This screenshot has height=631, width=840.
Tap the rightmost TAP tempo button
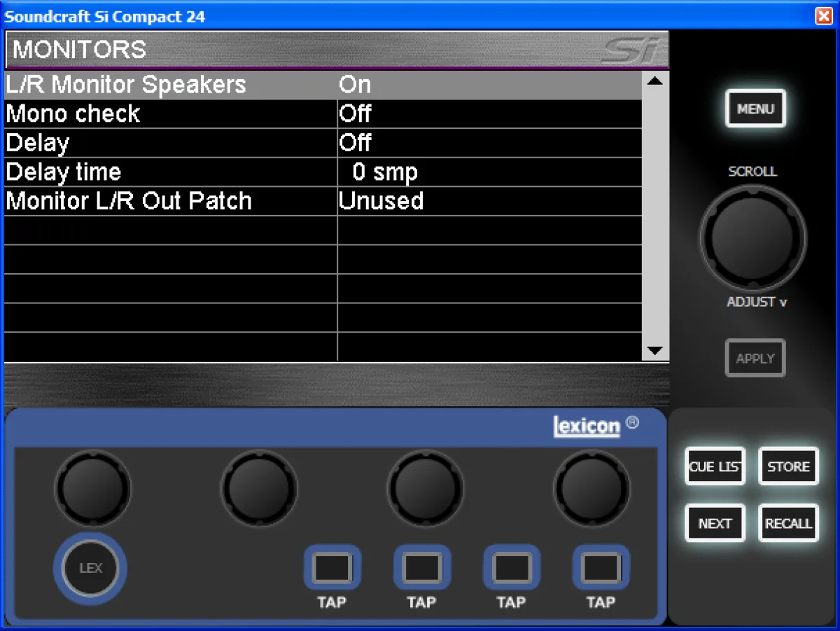(x=601, y=567)
